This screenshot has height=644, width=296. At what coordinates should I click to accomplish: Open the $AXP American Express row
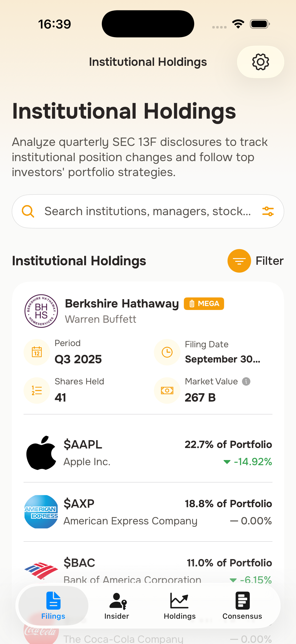pos(148,512)
